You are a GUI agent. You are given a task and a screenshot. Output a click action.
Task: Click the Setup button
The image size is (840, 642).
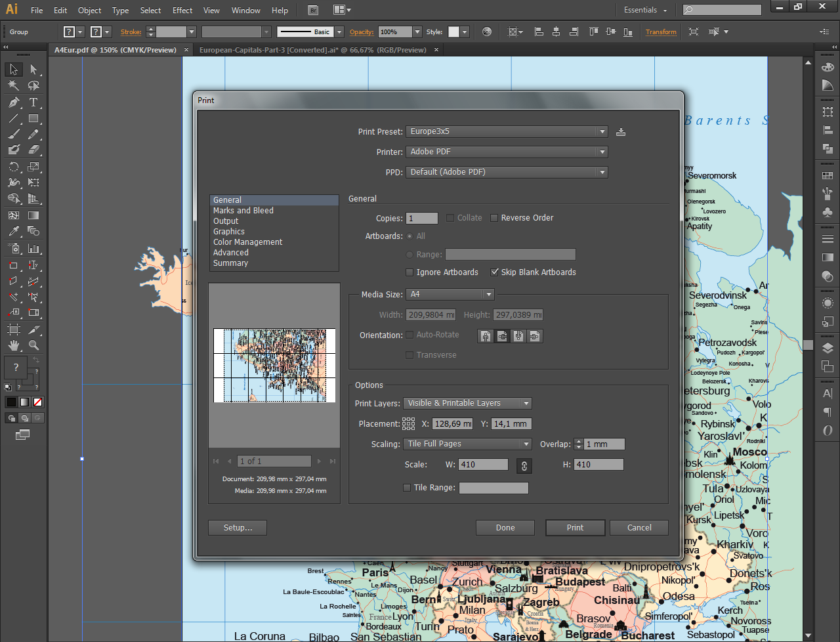[237, 527]
